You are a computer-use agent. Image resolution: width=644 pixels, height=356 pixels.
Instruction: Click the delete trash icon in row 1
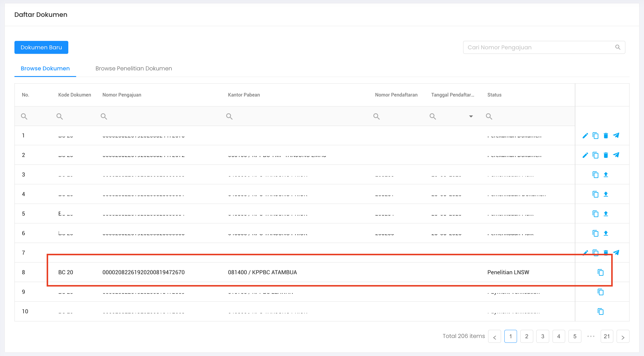tap(606, 136)
